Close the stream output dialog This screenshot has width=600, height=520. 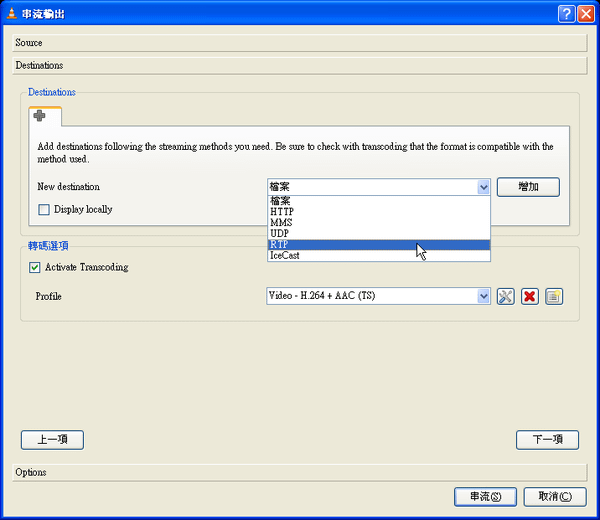point(586,14)
